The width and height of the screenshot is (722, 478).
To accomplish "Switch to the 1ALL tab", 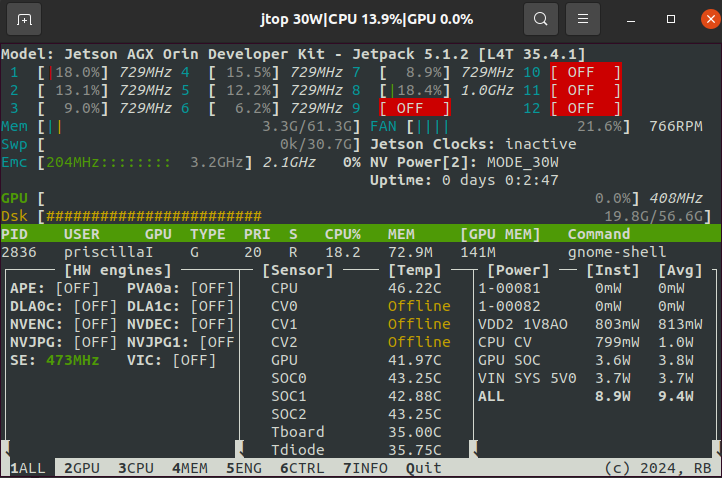I will point(28,468).
